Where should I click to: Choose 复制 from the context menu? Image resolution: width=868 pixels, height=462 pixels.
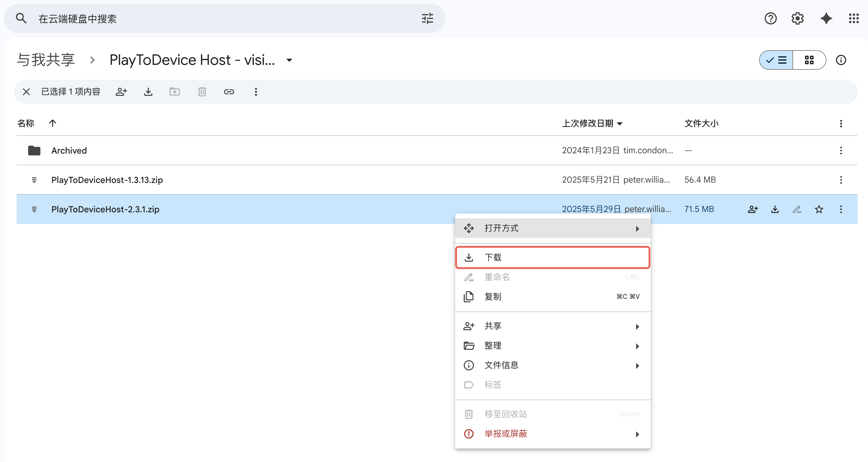pyautogui.click(x=553, y=296)
